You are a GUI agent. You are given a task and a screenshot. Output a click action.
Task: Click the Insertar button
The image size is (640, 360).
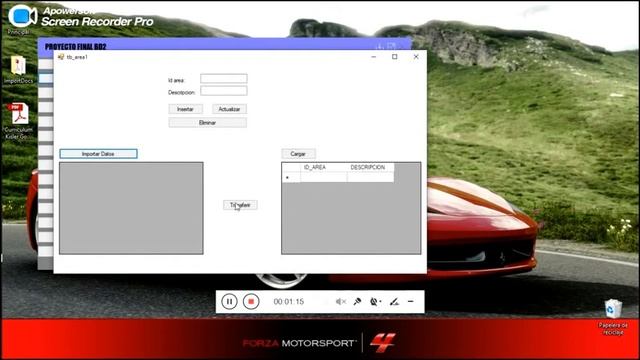pyautogui.click(x=185, y=109)
